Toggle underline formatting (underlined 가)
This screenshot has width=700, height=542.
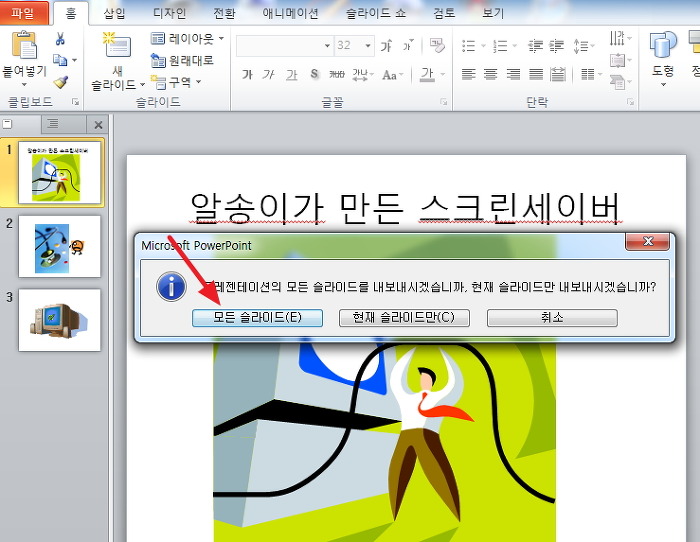[291, 75]
